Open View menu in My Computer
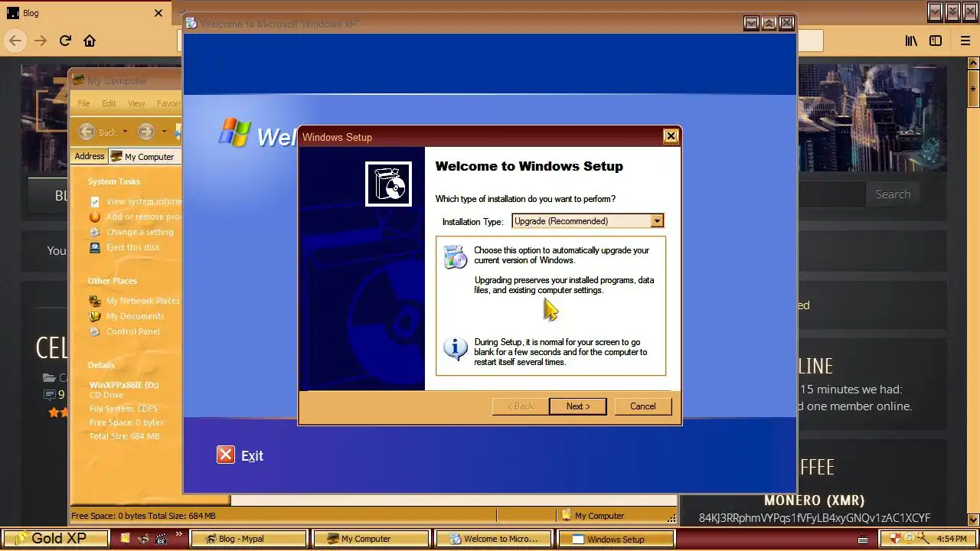This screenshot has width=980, height=551. pos(136,103)
